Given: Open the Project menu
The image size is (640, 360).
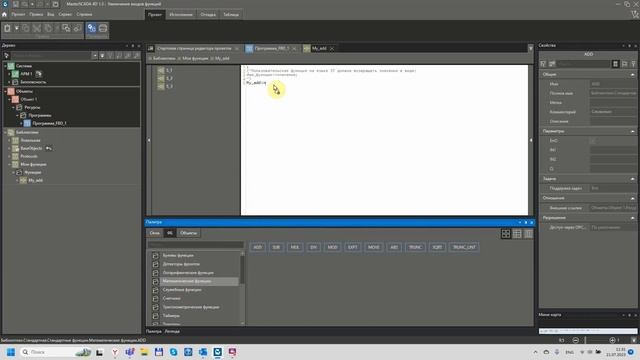Looking at the screenshot, I should click(18, 14).
